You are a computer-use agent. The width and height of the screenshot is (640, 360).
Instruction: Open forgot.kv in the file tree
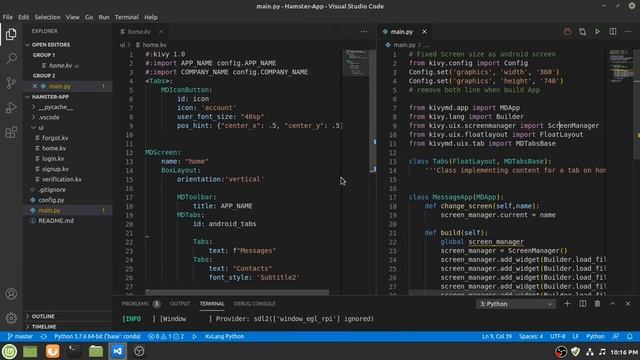(55, 138)
